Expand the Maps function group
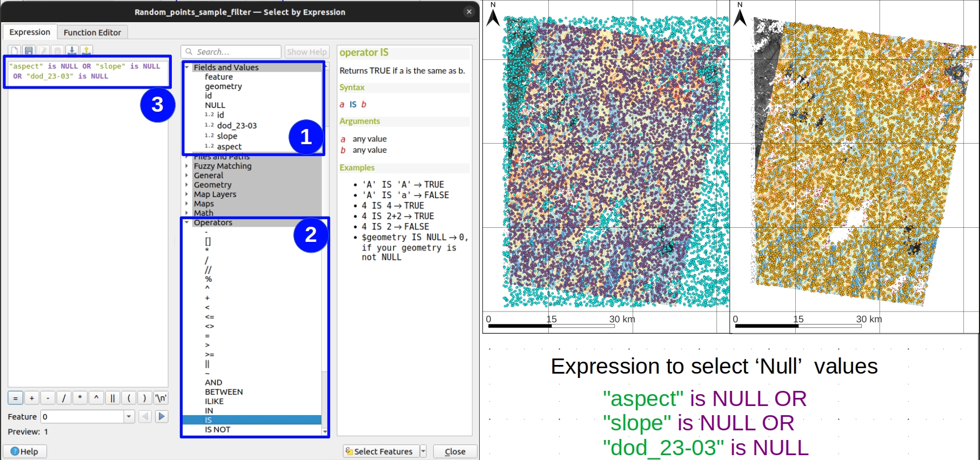The height and width of the screenshot is (460, 980). pos(187,204)
